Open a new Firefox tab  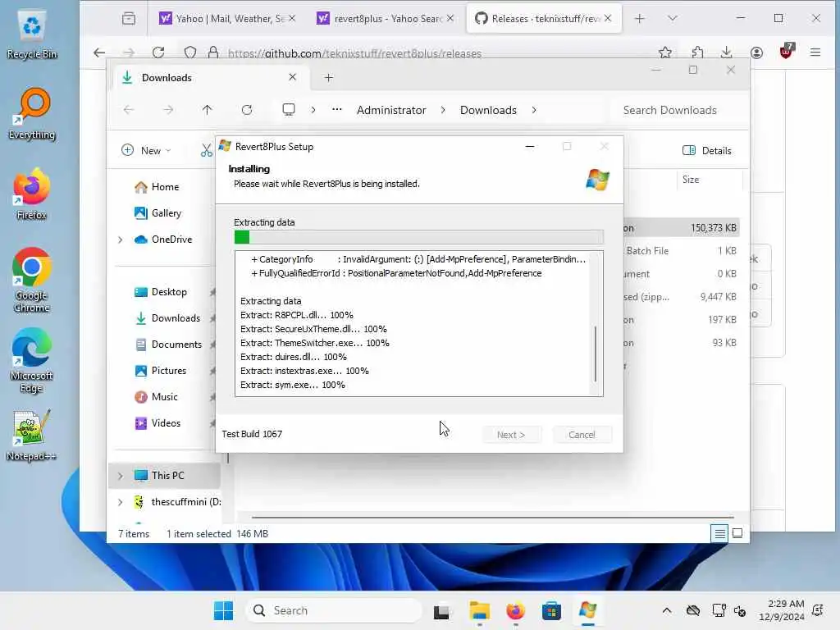pyautogui.click(x=639, y=19)
